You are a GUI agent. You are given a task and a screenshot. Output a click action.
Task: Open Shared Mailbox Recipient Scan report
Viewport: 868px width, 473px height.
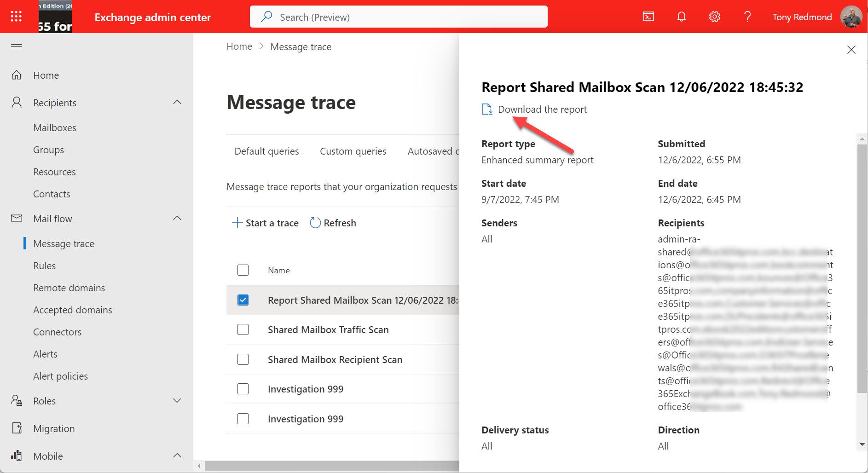click(335, 360)
